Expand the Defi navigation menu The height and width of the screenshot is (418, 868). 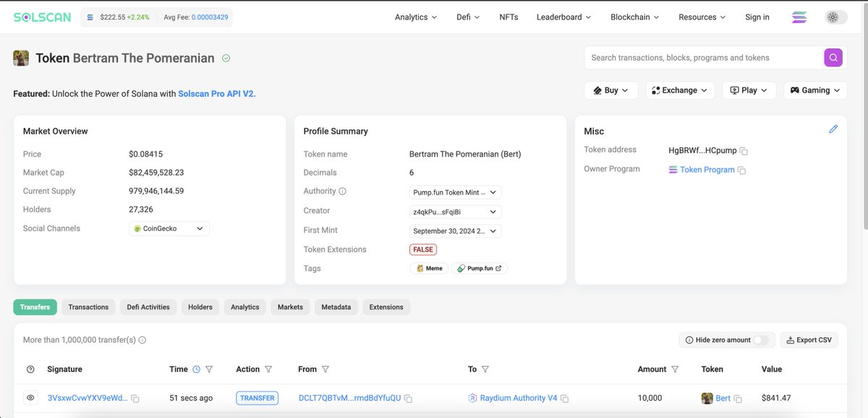pos(468,17)
